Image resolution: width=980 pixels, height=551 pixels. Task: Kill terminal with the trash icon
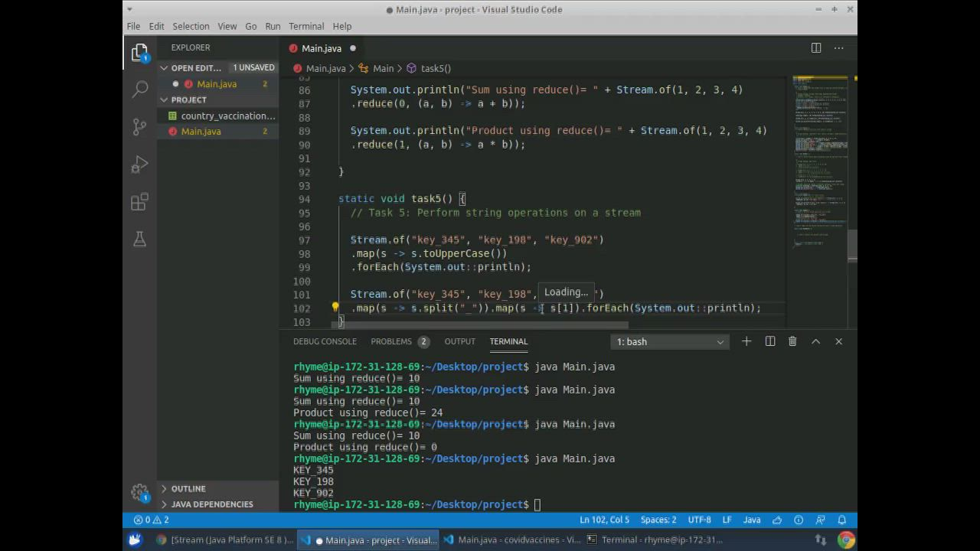click(792, 341)
